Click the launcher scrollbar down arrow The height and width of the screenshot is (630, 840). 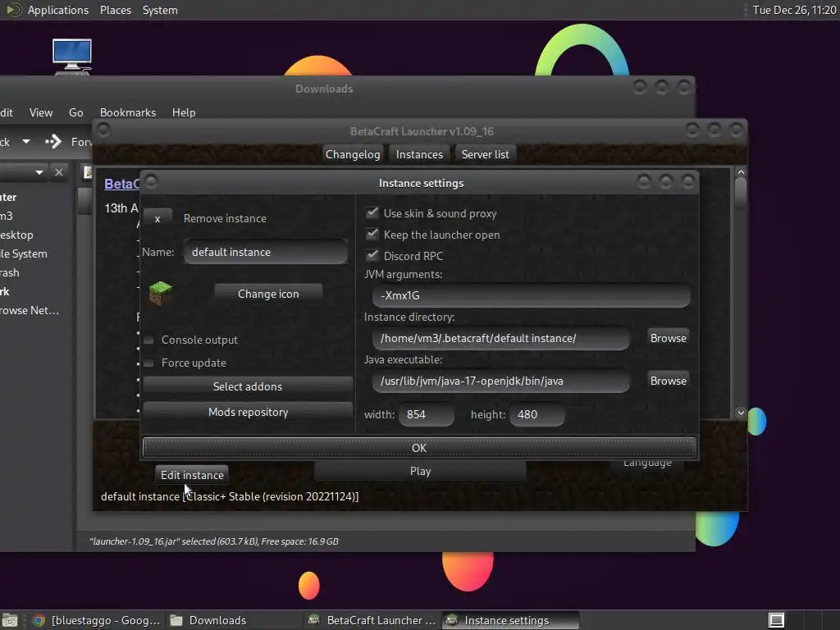pos(741,413)
